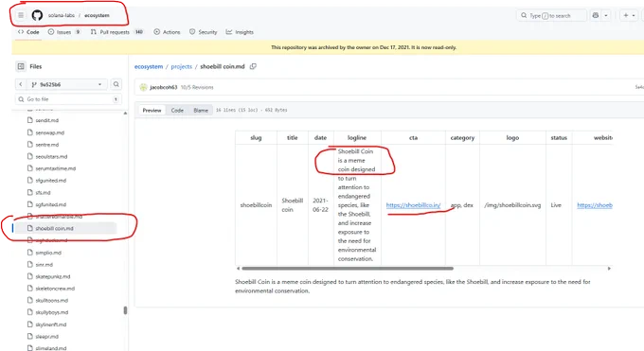Switch to the file Code view tab
Screen dimensions: 644x351
[x=177, y=110]
